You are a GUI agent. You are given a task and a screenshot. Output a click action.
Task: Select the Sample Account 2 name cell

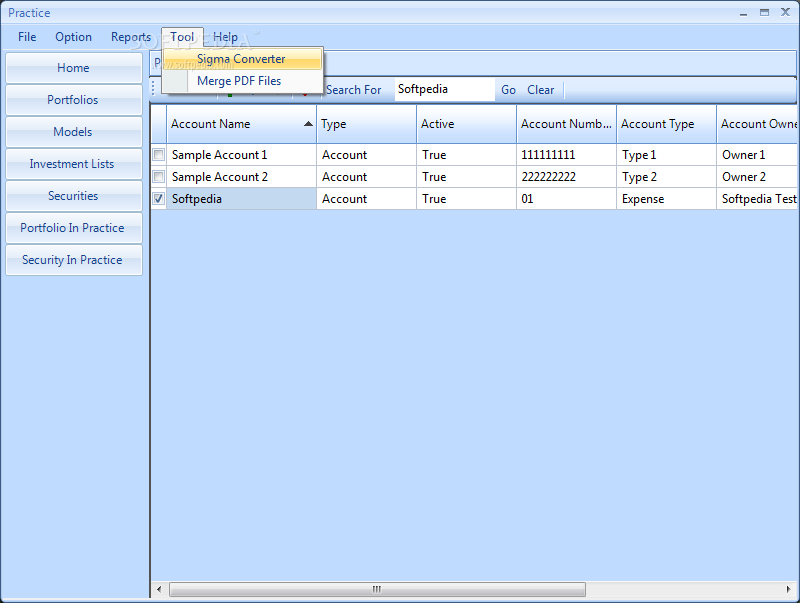[x=241, y=177]
